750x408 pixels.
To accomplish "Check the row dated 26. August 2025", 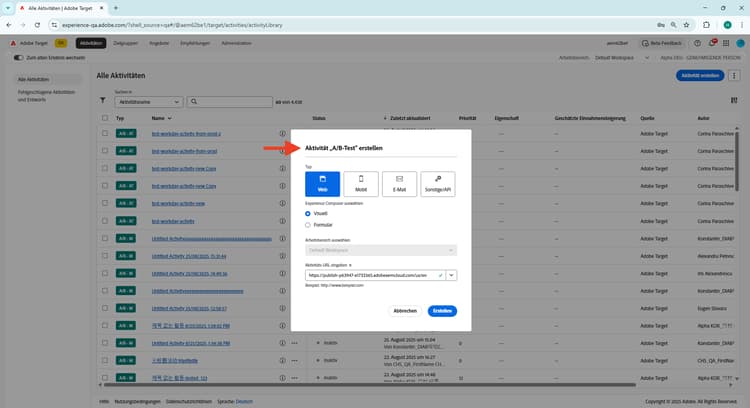I will pyautogui.click(x=105, y=343).
